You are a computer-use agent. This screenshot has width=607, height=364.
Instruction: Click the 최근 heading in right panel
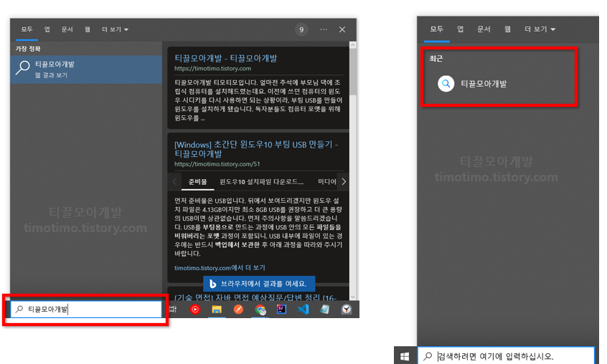[436, 58]
